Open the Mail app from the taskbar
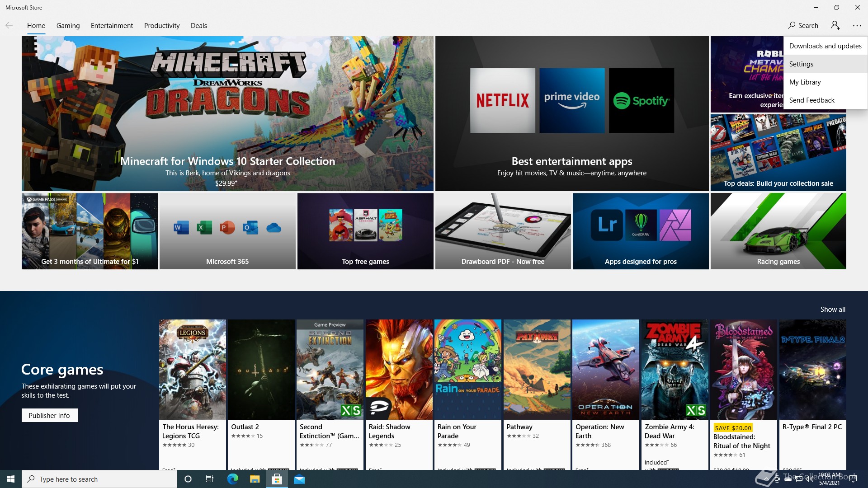The width and height of the screenshot is (868, 488). tap(299, 479)
